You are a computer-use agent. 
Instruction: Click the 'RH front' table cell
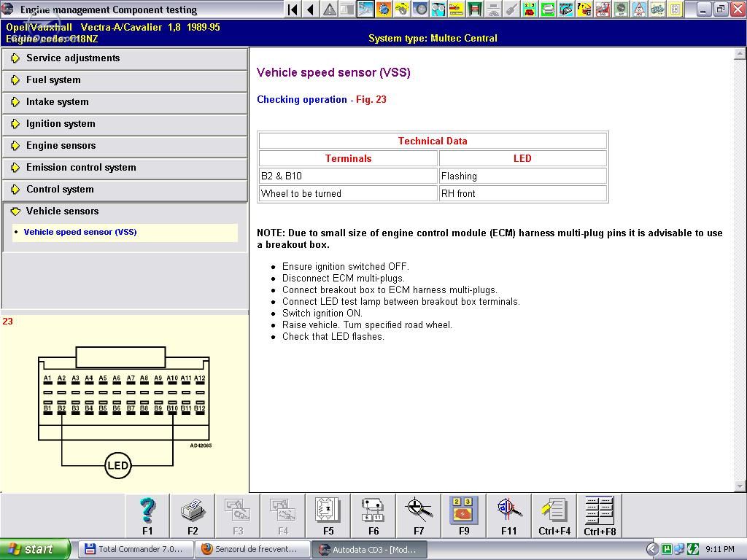click(522, 193)
